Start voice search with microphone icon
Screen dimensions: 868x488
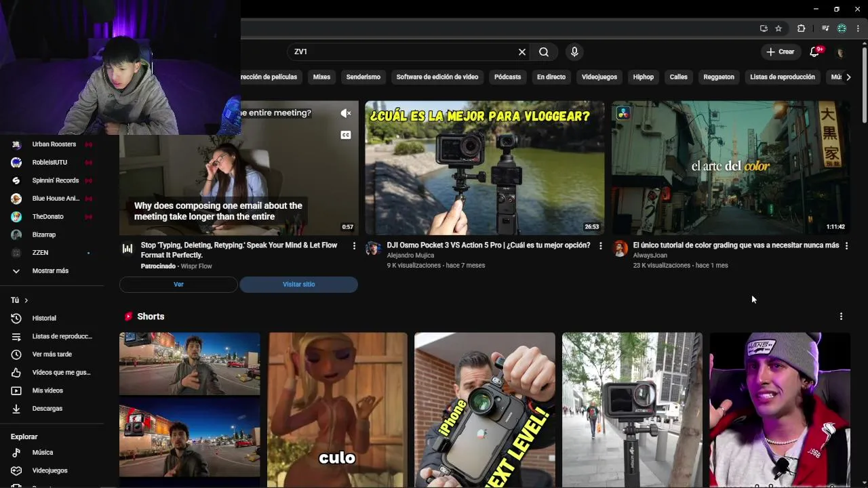[x=574, y=52]
